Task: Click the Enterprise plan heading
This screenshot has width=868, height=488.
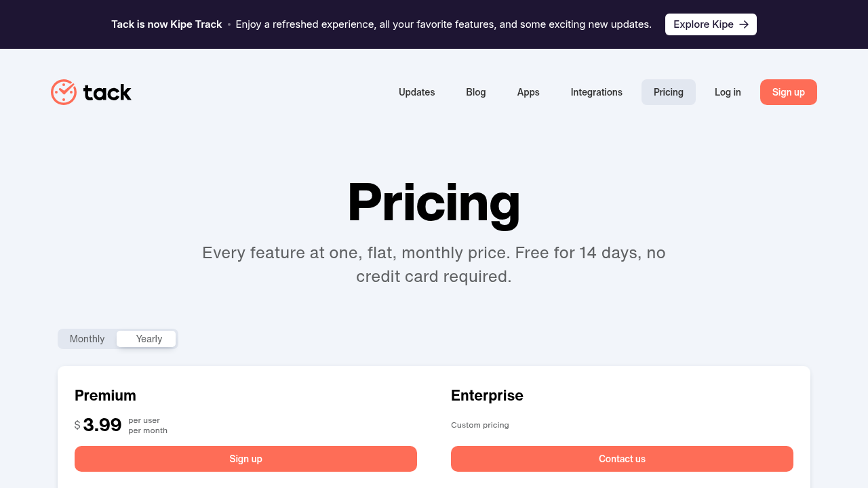Action: (487, 395)
